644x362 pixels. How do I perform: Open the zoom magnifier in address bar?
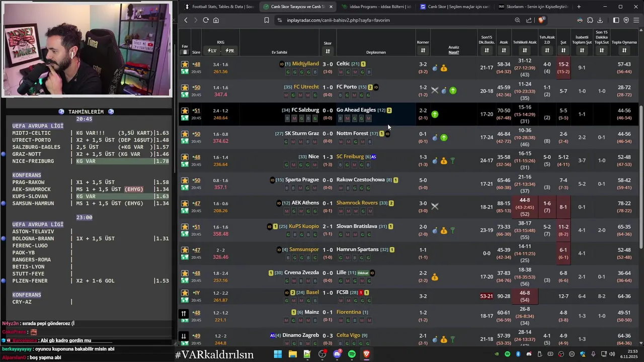517,20
